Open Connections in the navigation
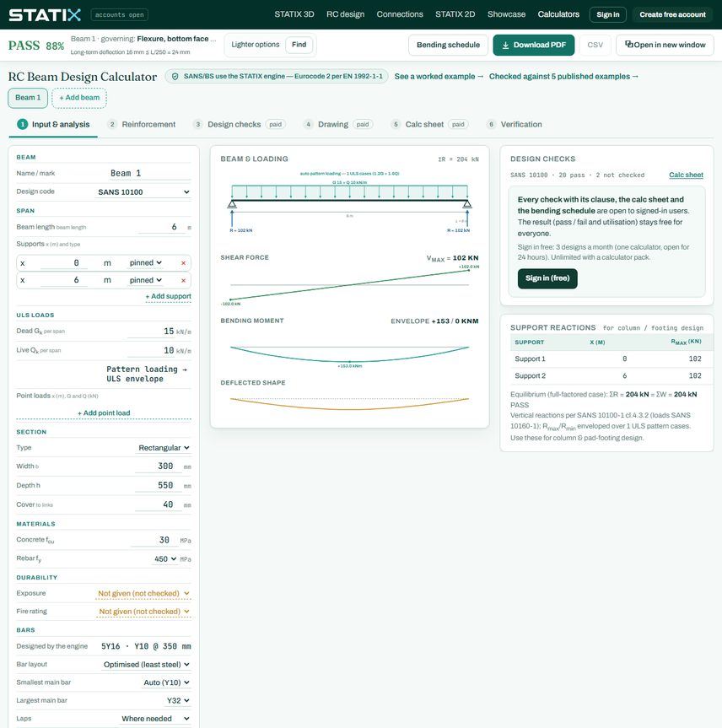 (x=400, y=14)
